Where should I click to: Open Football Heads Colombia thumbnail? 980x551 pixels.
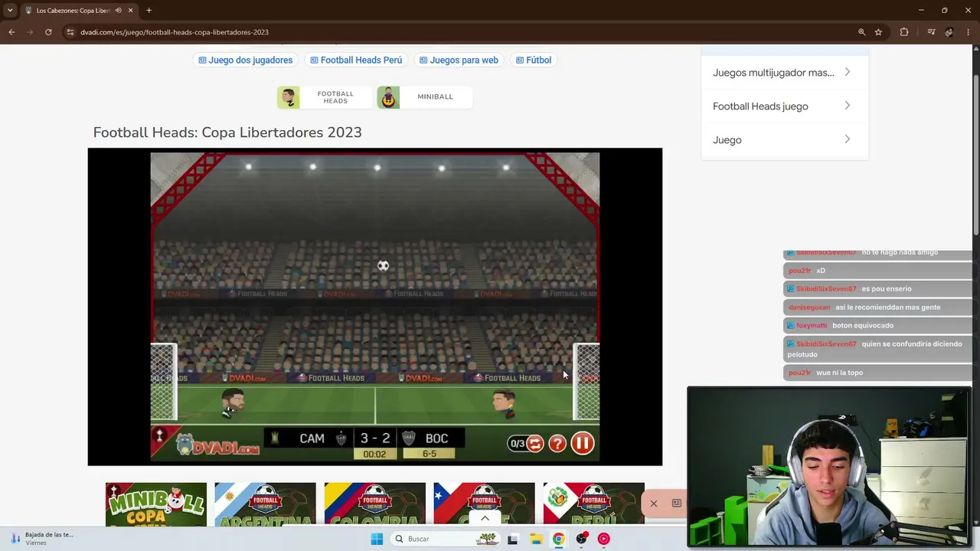click(374, 504)
